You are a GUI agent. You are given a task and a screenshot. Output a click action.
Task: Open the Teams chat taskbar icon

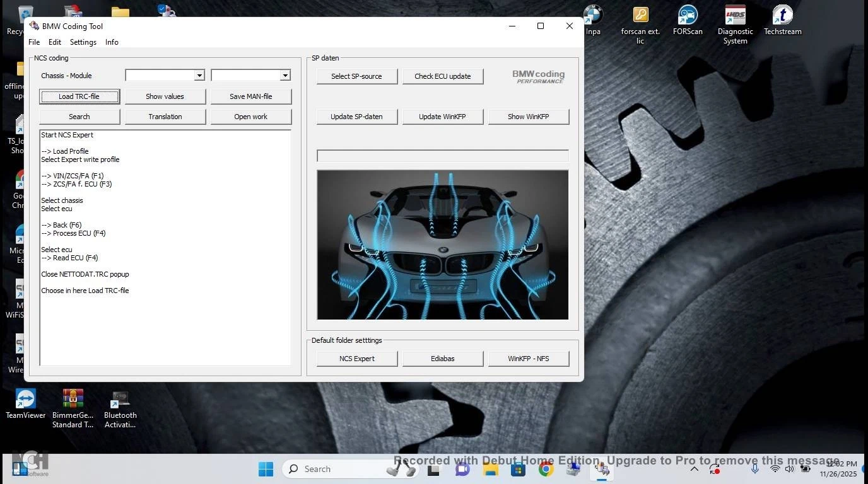462,470
